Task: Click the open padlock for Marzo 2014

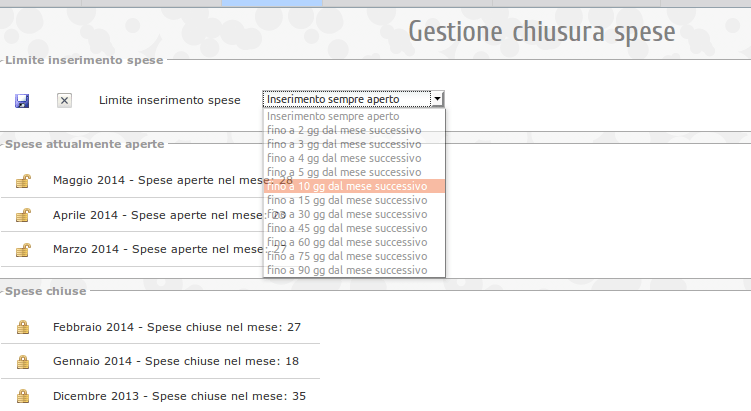Action: click(x=22, y=250)
